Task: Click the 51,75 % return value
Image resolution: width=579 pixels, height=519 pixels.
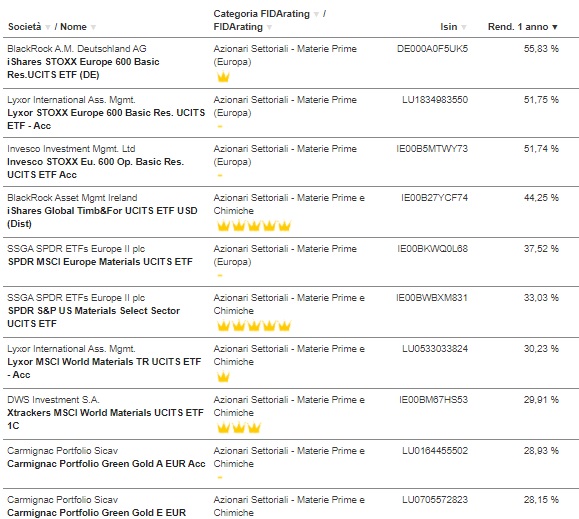Action: (541, 100)
